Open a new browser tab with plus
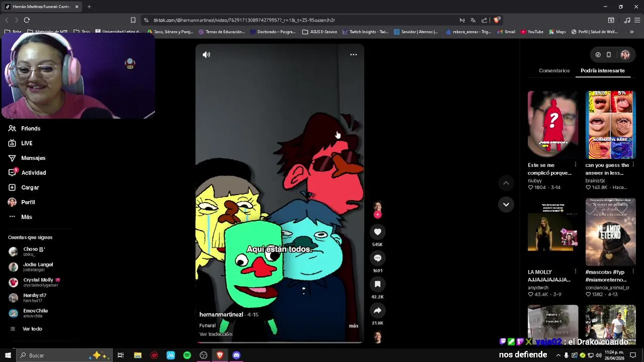 click(89, 7)
